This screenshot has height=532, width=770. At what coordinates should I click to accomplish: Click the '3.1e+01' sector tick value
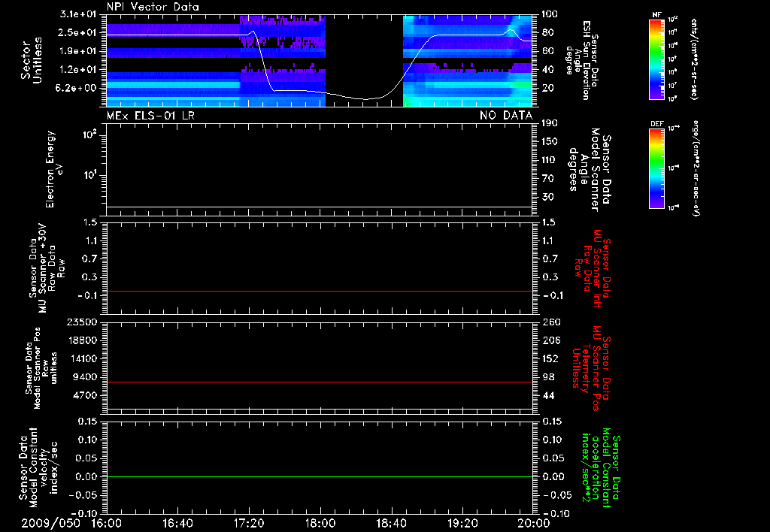[78, 14]
